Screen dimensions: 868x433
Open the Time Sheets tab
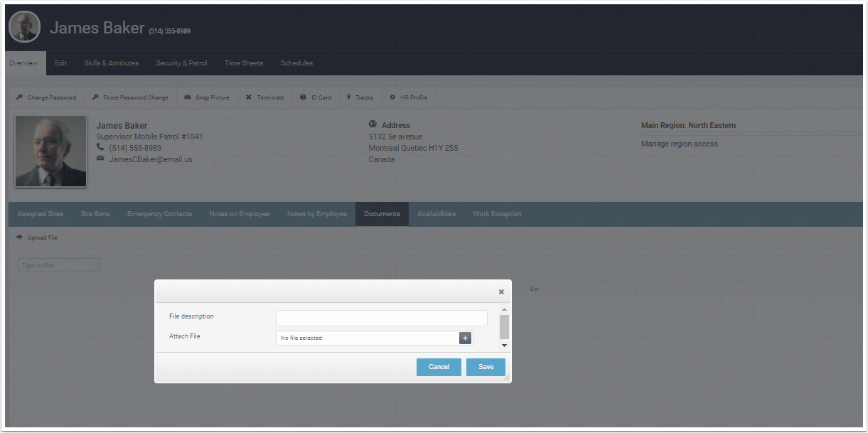(x=244, y=63)
